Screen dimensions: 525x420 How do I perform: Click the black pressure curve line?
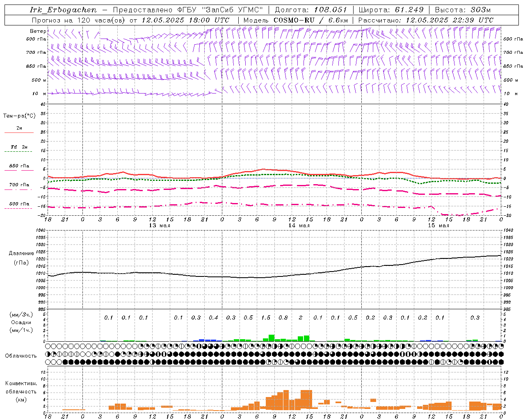pos(275,277)
